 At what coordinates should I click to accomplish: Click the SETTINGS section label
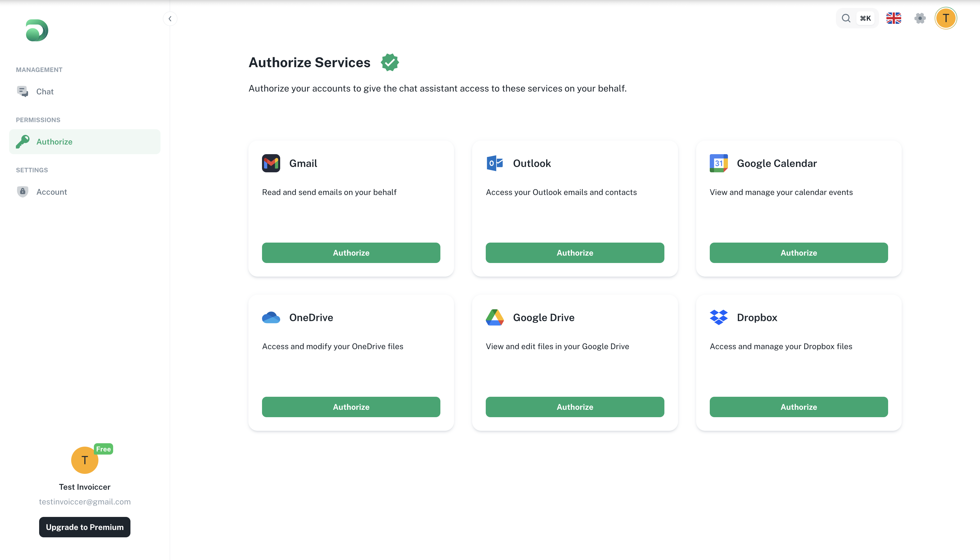point(32,169)
